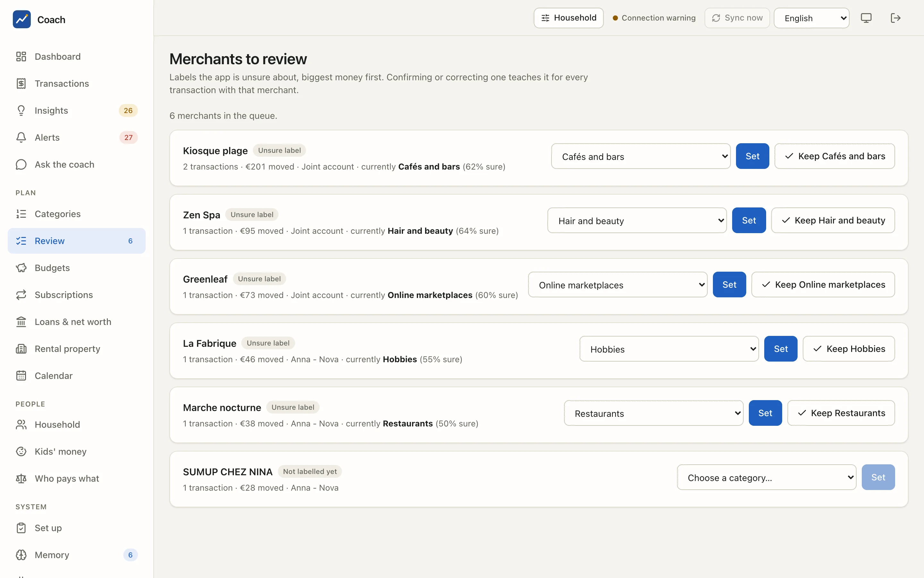Open La Fabrique category dropdown

click(x=669, y=349)
